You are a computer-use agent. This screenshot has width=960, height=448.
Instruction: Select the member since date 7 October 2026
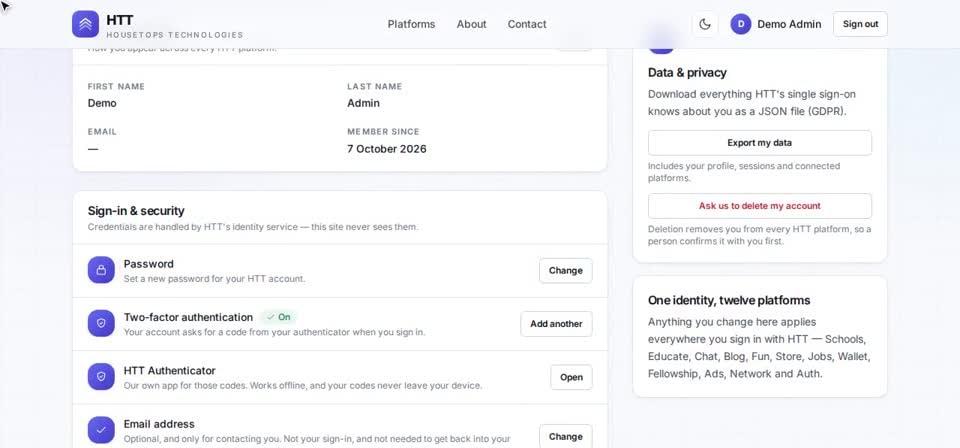click(x=387, y=149)
